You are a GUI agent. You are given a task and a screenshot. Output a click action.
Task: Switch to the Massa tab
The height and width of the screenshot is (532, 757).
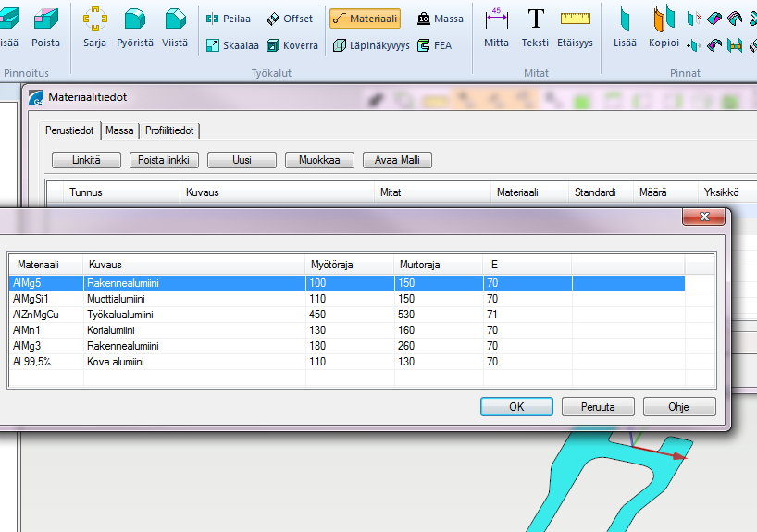[x=119, y=131]
